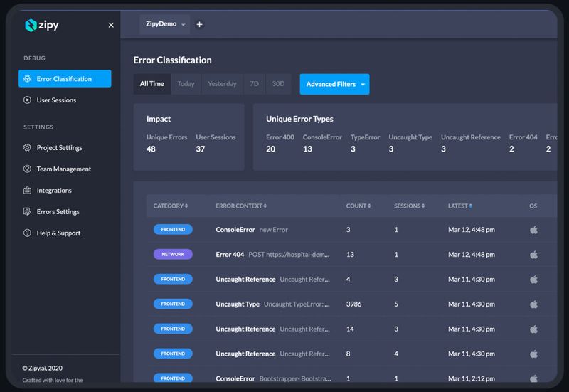Click the Error Classification bug icon
This screenshot has height=392, width=569.
click(x=27, y=79)
